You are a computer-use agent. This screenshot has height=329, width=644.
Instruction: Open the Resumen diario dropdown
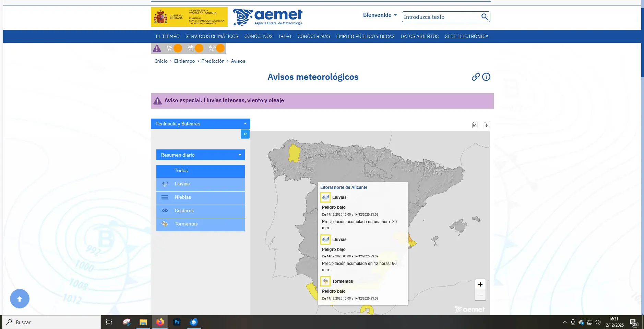click(201, 155)
